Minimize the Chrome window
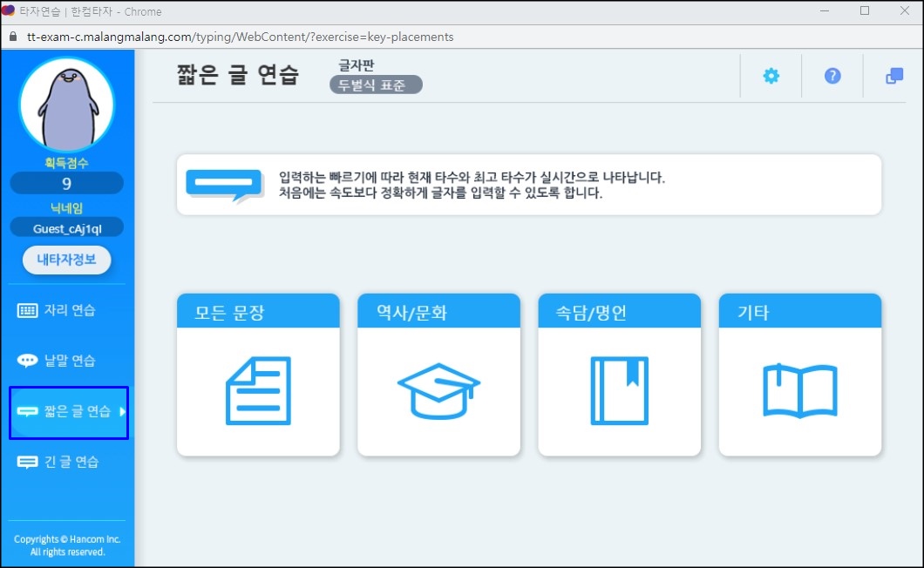The width and height of the screenshot is (924, 568). coord(825,11)
